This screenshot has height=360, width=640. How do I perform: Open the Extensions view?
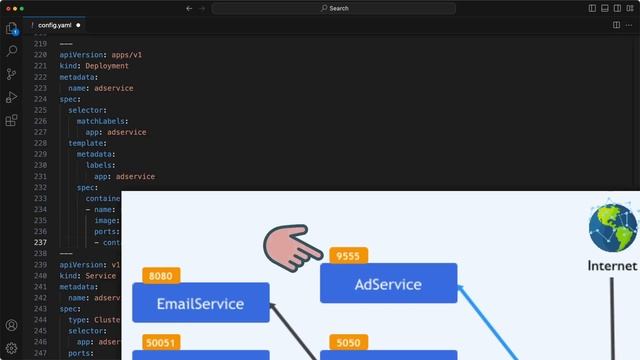pos(11,120)
